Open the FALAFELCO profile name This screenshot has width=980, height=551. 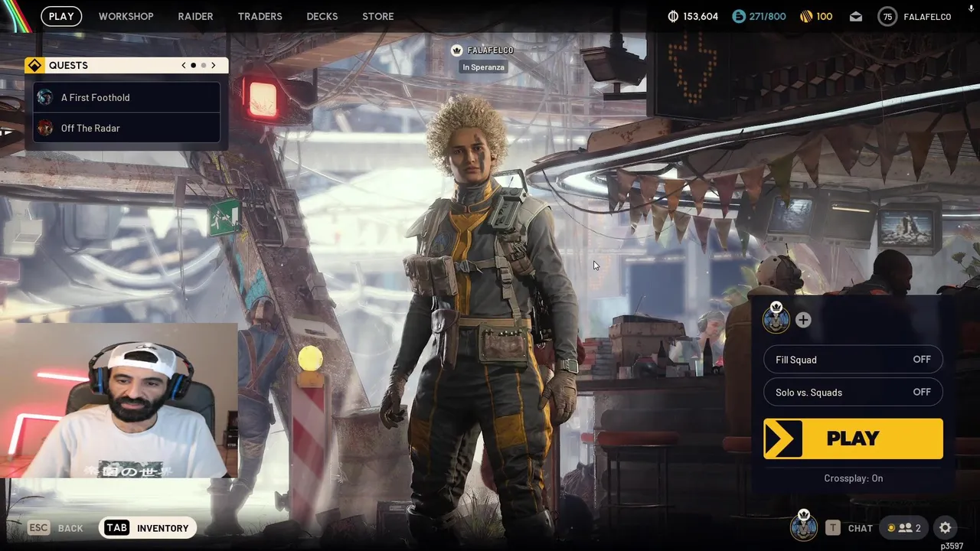tap(927, 17)
